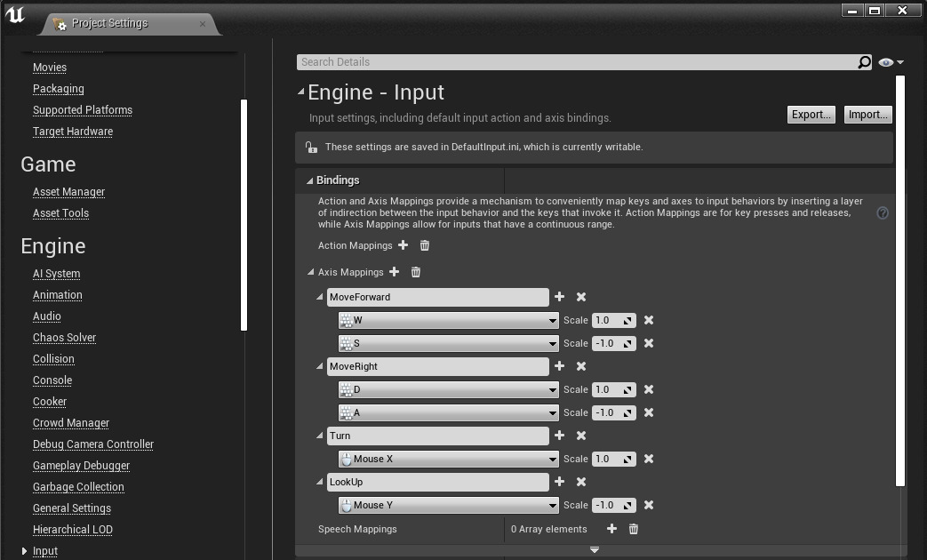Collapse the Engine - Input header
This screenshot has height=560, width=927.
pos(301,92)
